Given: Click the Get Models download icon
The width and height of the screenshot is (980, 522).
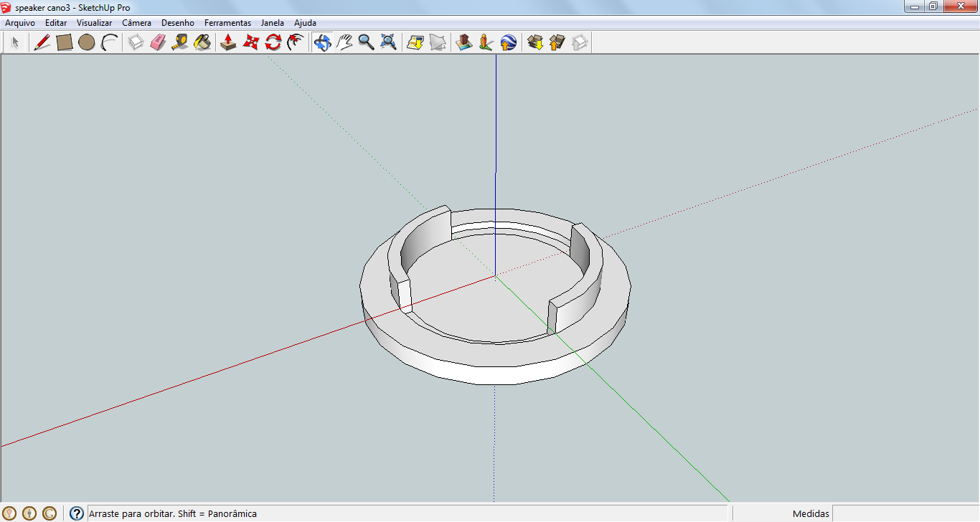Looking at the screenshot, I should point(535,43).
